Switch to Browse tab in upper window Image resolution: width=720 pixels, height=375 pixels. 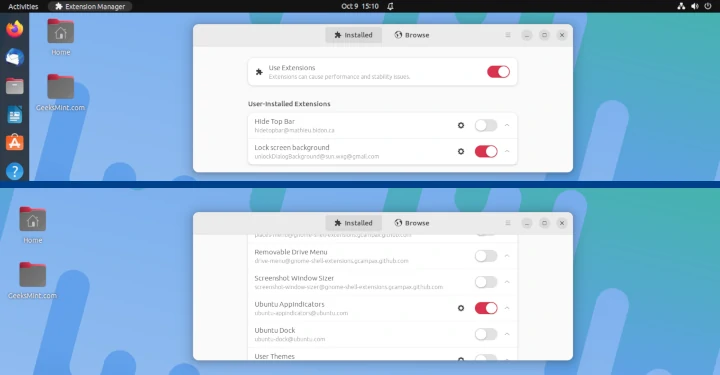click(x=412, y=35)
